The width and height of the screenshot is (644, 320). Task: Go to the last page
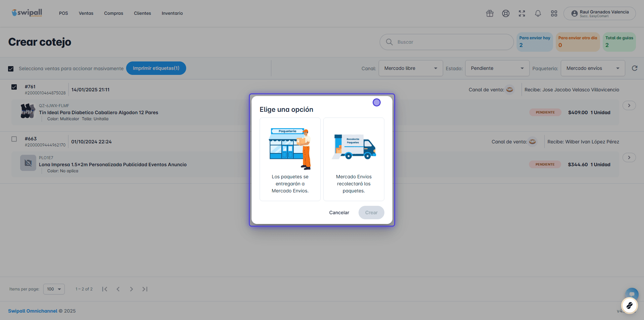point(145,289)
